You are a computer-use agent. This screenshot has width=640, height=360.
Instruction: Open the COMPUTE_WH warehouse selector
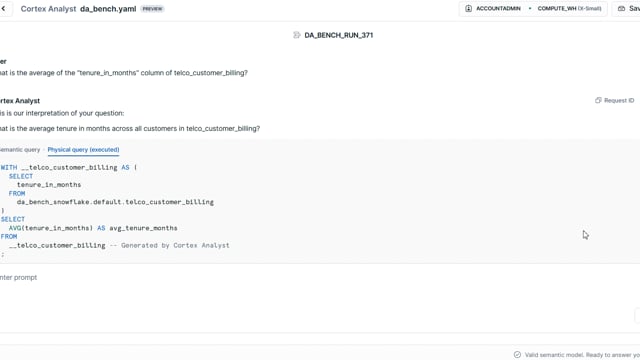(x=569, y=9)
